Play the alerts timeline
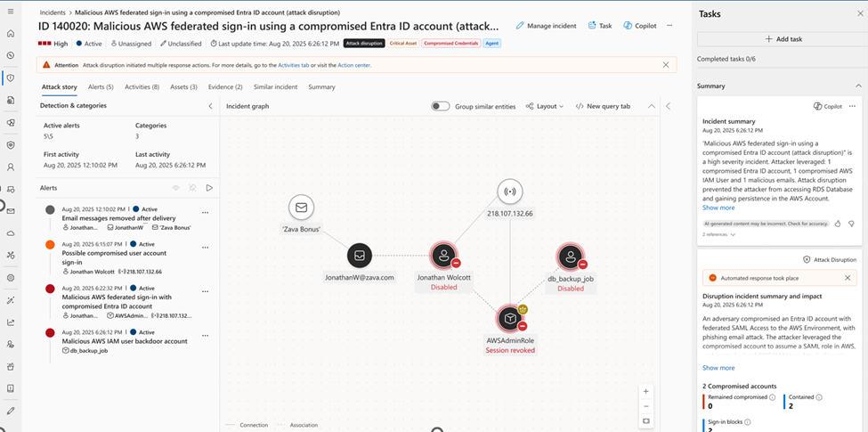The image size is (868, 432). click(x=209, y=188)
